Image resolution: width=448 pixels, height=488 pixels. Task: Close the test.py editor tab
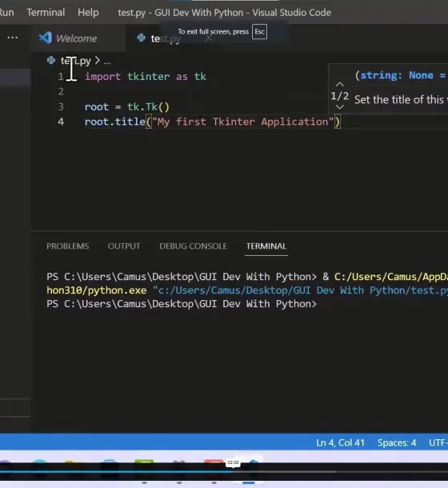click(210, 38)
